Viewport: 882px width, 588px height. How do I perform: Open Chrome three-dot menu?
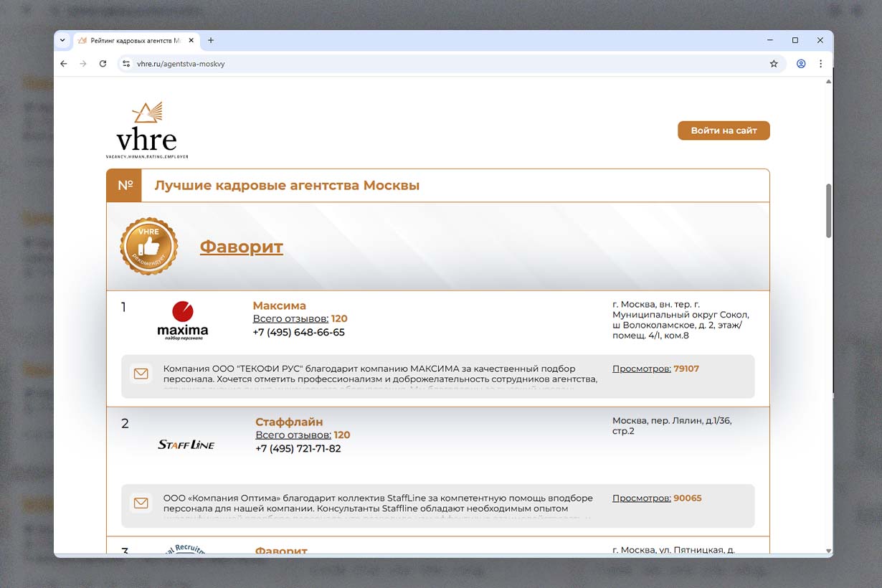pyautogui.click(x=820, y=64)
